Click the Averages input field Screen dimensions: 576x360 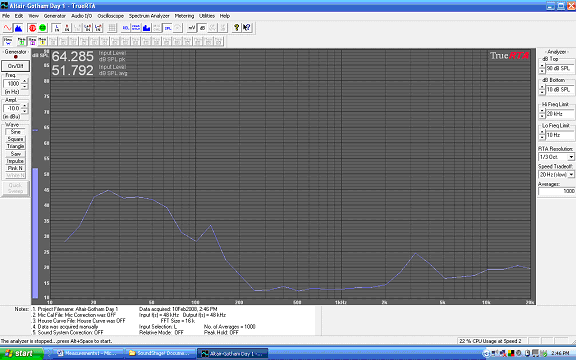pyautogui.click(x=557, y=191)
